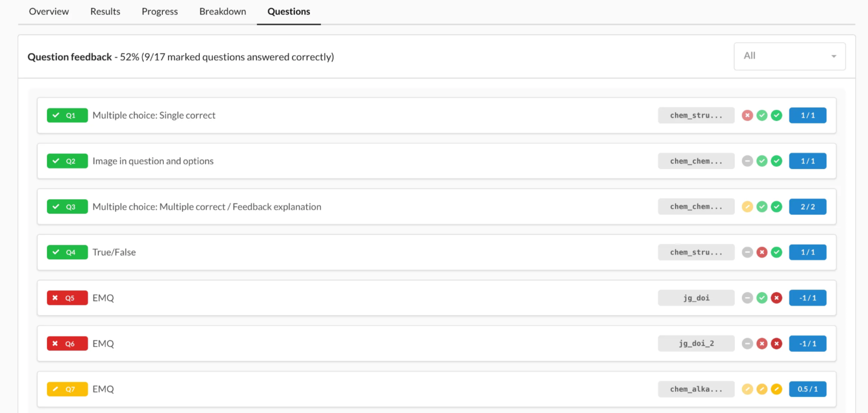Click the red cross attempt icon in Q1 row
868x413 pixels.
point(747,115)
